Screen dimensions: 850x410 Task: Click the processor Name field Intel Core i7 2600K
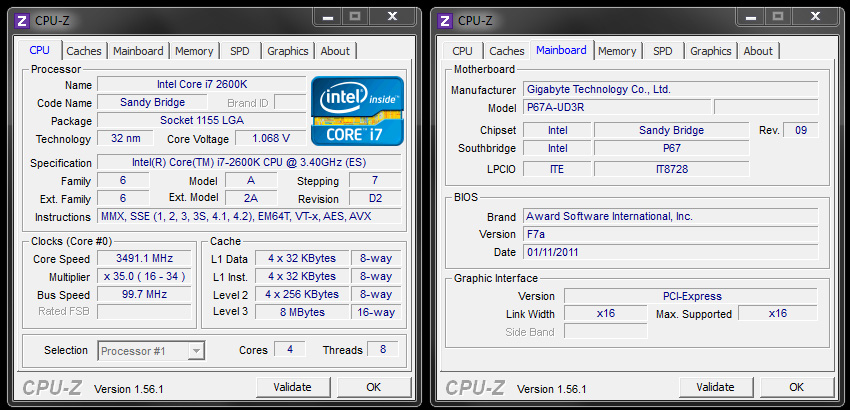202,84
